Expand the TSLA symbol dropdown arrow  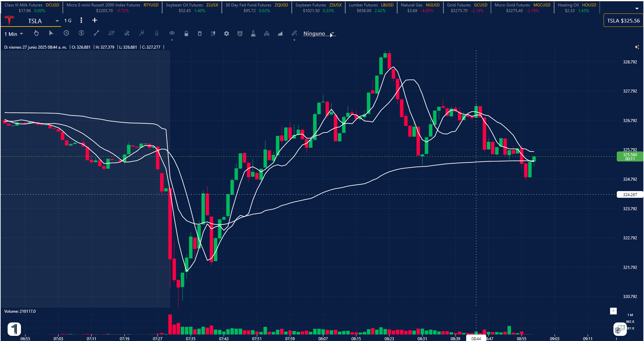coord(57,21)
